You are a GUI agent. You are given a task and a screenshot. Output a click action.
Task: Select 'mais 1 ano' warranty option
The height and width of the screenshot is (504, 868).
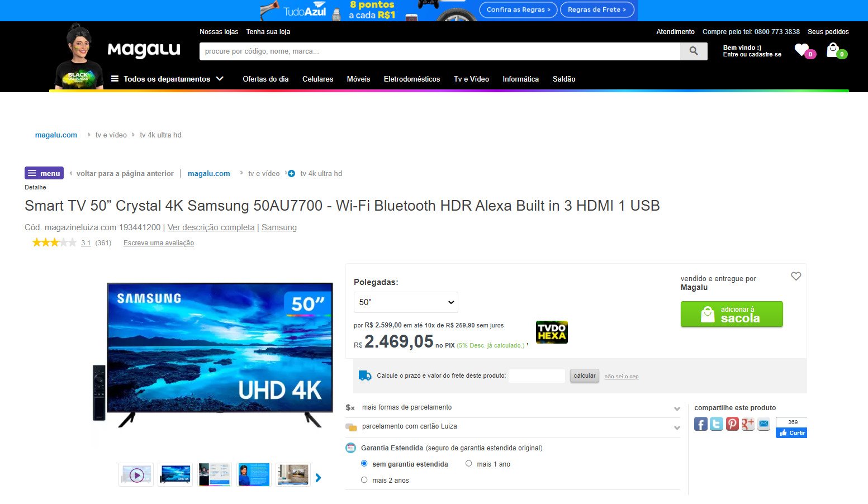point(469,464)
